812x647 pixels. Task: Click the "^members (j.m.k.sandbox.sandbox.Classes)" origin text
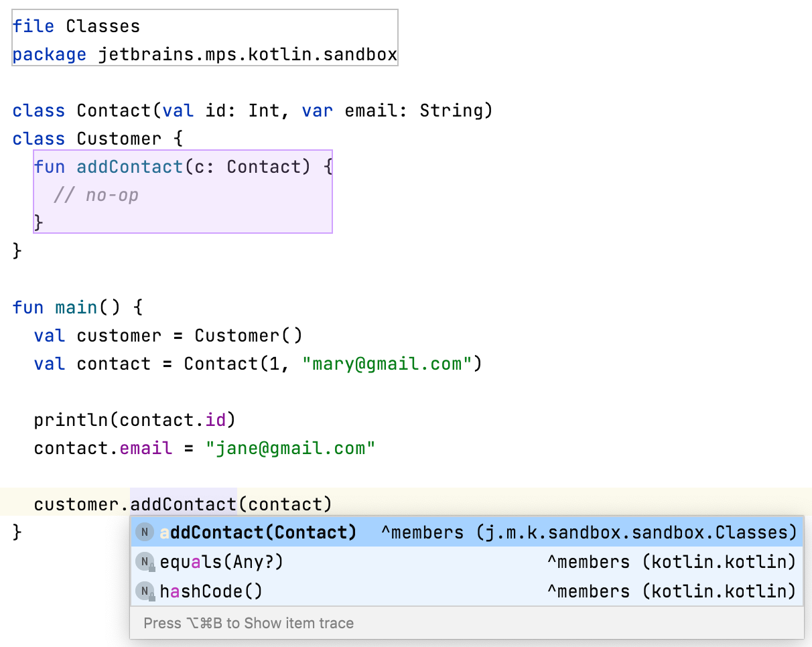click(x=589, y=532)
